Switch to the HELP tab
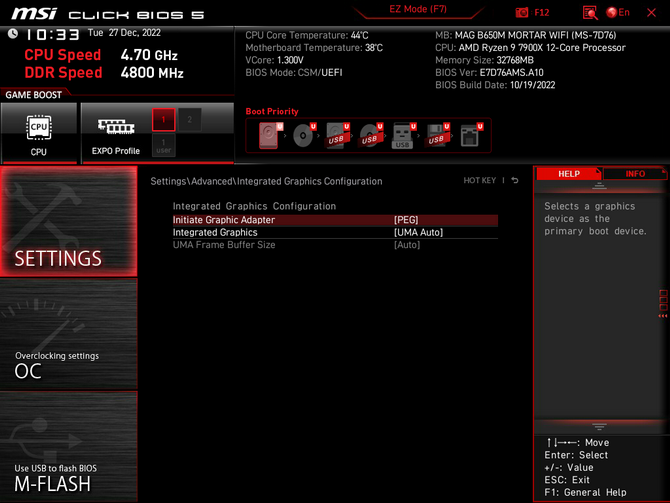The width and height of the screenshot is (670, 503). [x=568, y=174]
